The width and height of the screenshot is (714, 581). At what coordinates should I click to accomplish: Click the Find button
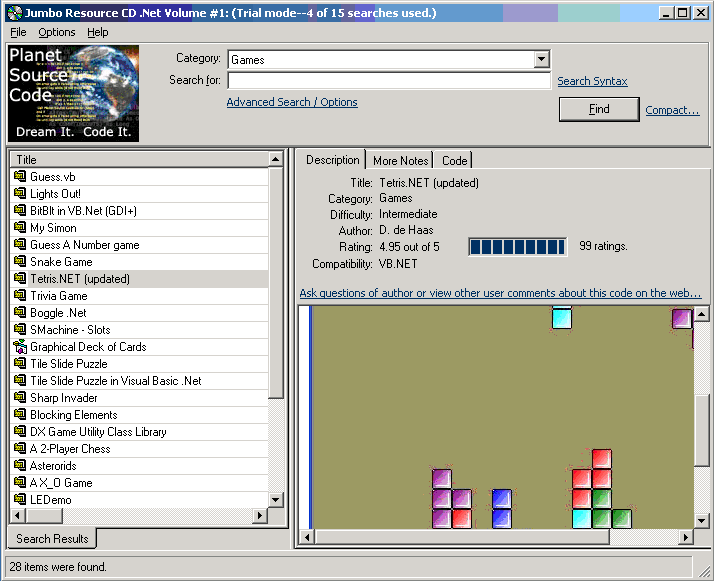point(599,109)
